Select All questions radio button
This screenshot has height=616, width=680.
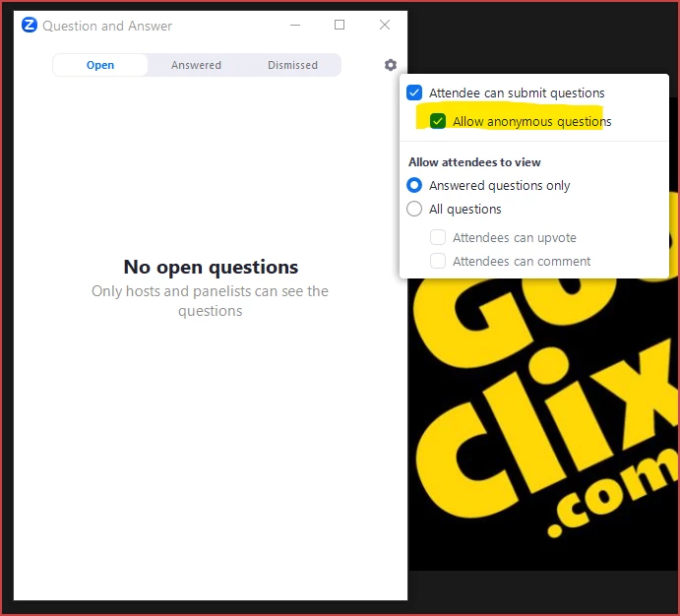(414, 209)
